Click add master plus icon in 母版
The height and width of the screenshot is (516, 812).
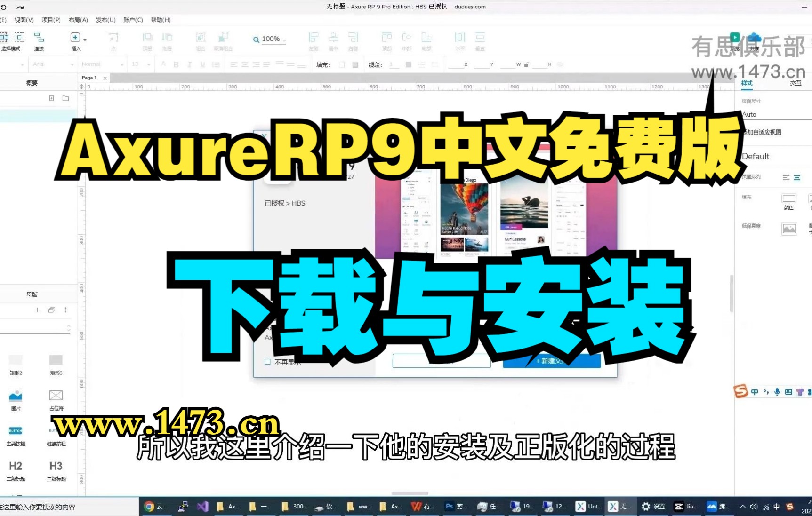click(x=37, y=310)
